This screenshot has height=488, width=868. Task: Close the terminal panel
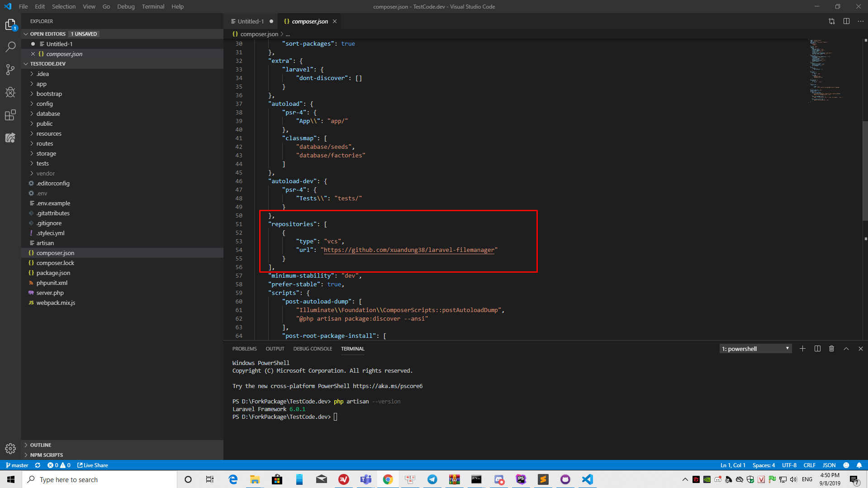coord(861,349)
